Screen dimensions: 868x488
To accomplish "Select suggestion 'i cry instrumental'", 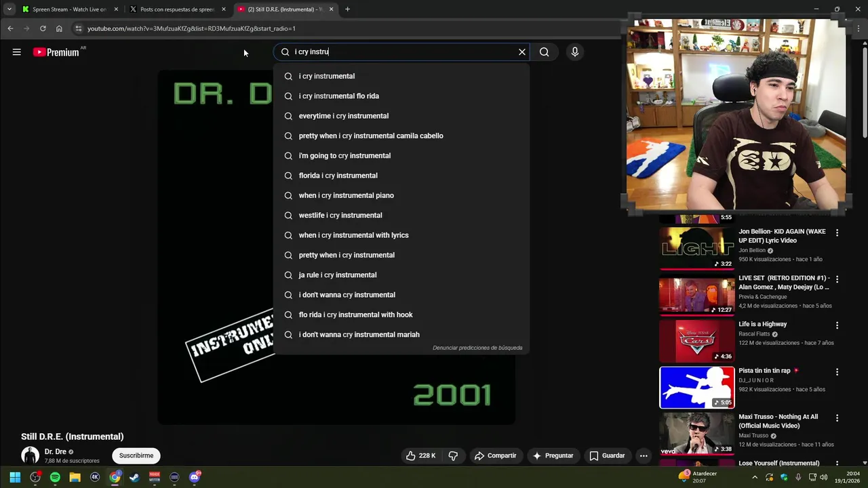I will (401, 76).
